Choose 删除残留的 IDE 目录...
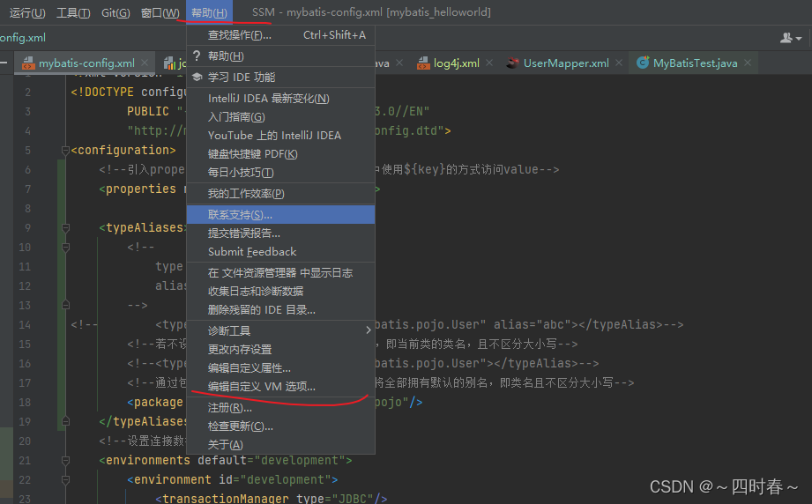 tap(280, 310)
